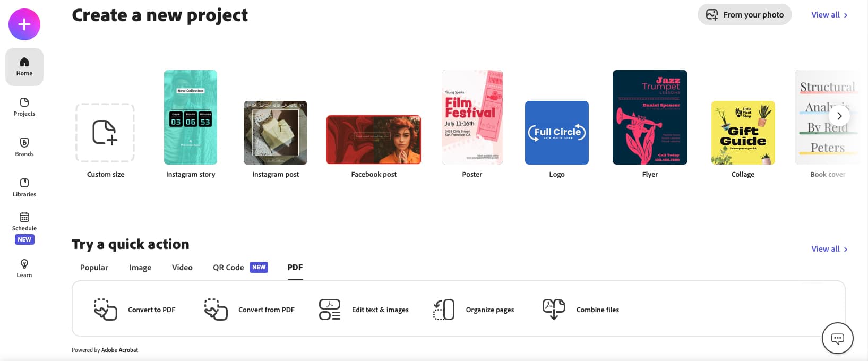Image resolution: width=868 pixels, height=361 pixels.
Task: Open the chat support bubble
Action: [x=837, y=338]
